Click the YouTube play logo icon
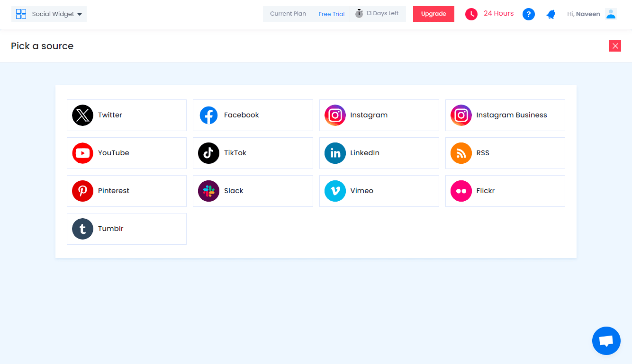Image resolution: width=632 pixels, height=364 pixels. click(x=82, y=153)
